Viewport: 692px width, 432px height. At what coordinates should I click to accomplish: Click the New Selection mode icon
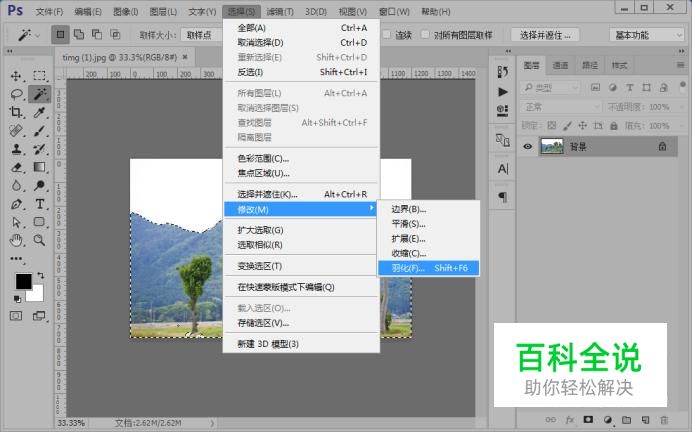click(60, 34)
